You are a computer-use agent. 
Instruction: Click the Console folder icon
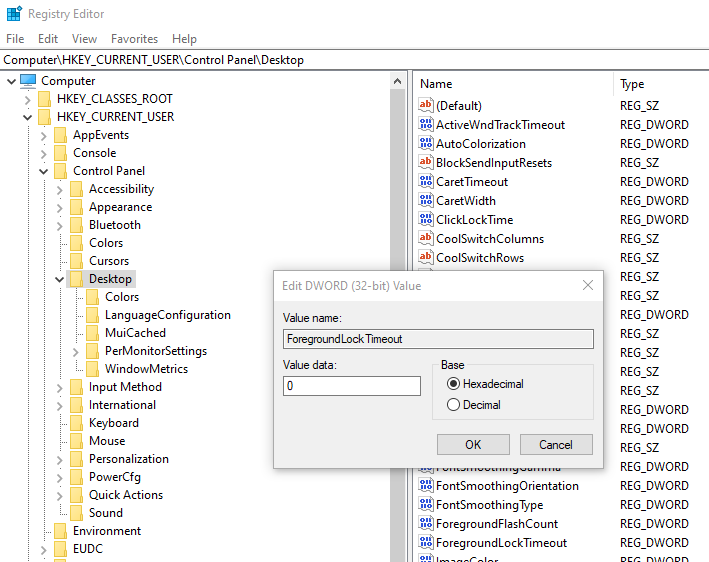[x=60, y=153]
